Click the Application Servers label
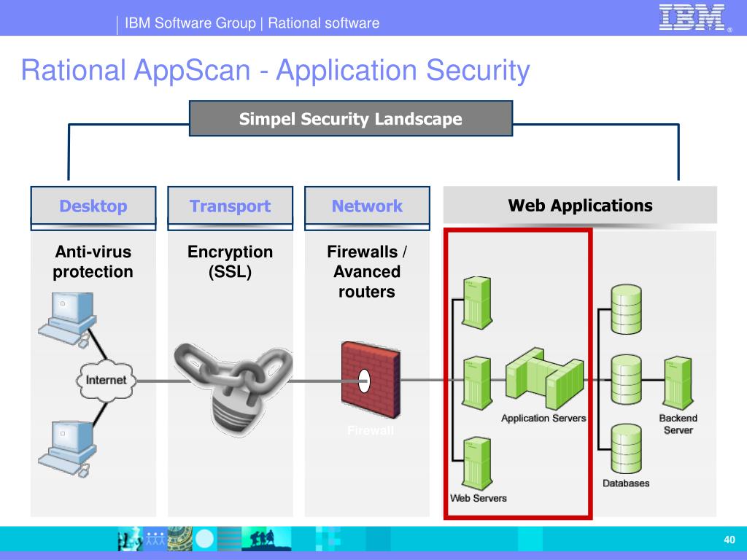Viewport: 747px width, 560px height. (x=543, y=418)
